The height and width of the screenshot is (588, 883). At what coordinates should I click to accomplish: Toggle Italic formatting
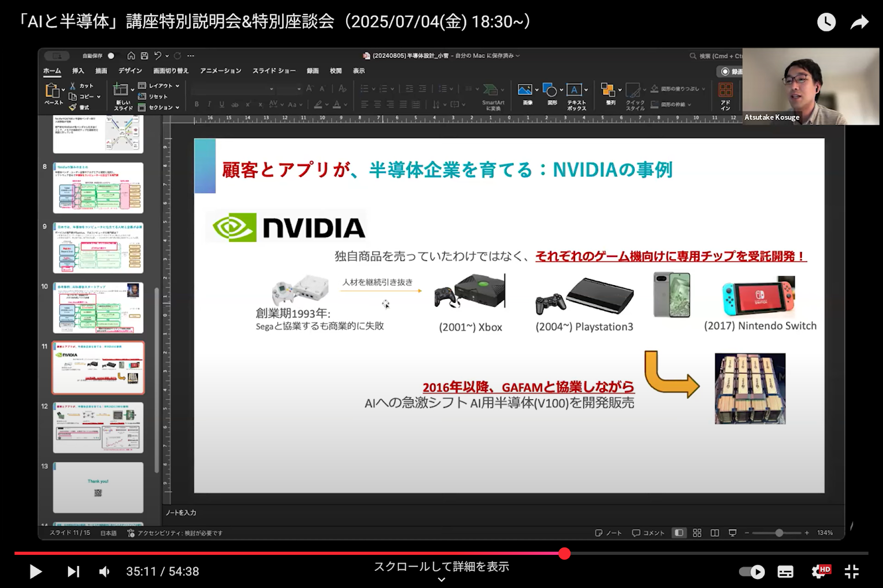[x=209, y=104]
